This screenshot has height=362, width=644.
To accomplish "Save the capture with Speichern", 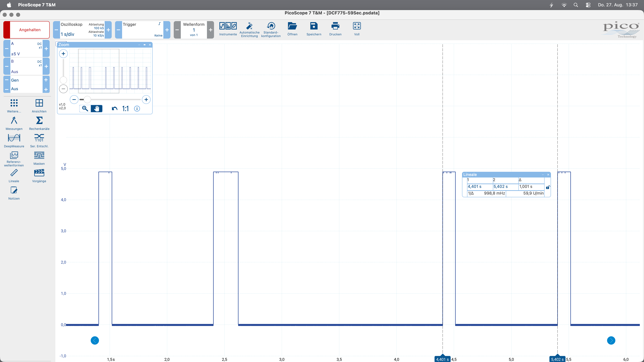I will tap(314, 29).
